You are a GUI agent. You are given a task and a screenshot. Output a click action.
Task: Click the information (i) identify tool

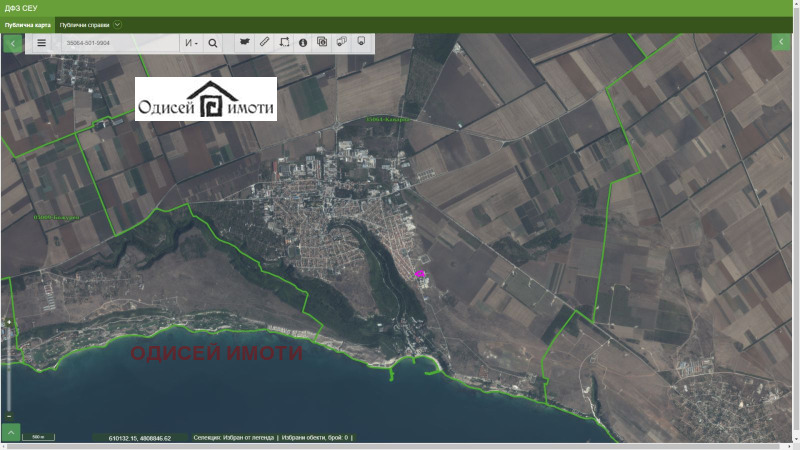click(303, 42)
